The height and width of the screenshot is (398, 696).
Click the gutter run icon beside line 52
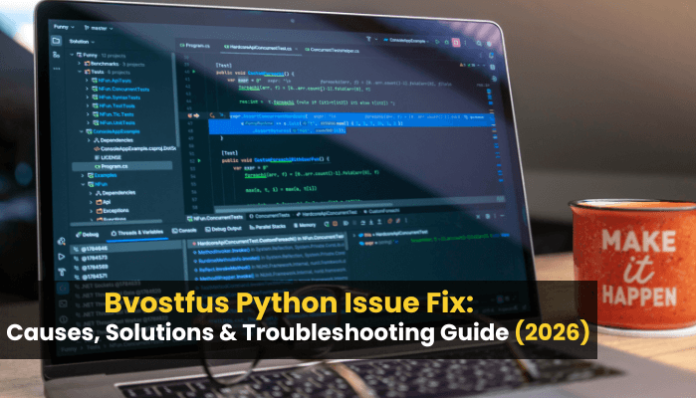click(x=199, y=161)
